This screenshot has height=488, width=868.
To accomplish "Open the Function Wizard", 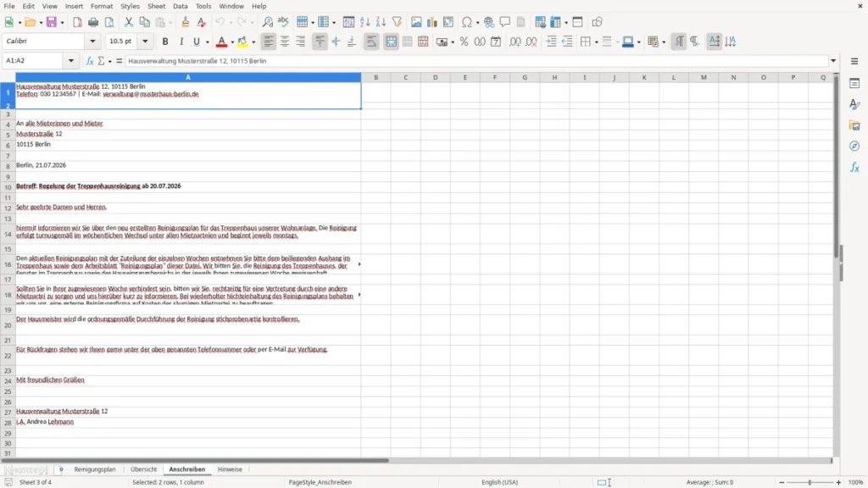I will pyautogui.click(x=90, y=61).
